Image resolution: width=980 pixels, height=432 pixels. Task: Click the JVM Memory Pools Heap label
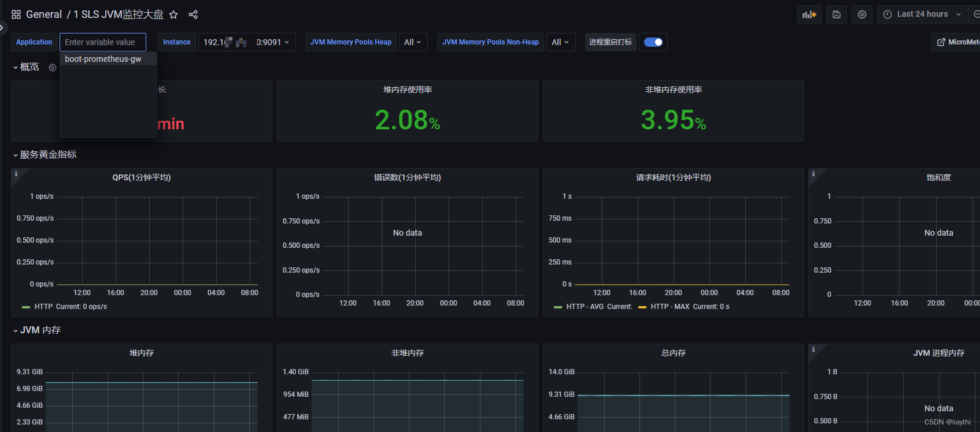(351, 42)
